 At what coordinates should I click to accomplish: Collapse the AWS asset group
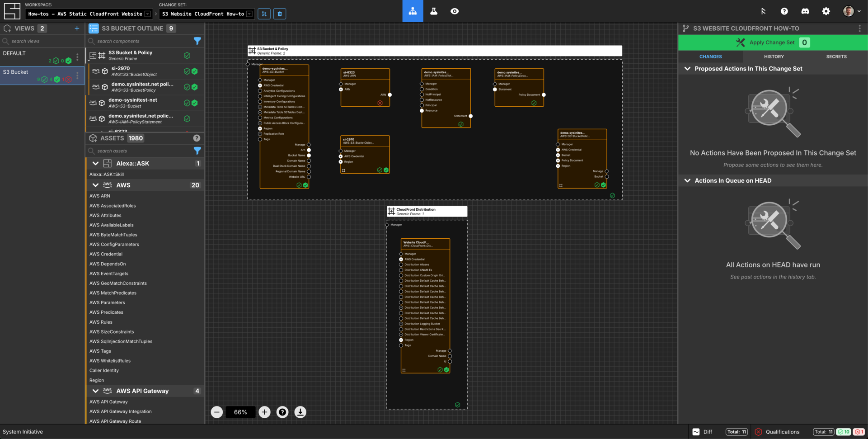coord(95,185)
